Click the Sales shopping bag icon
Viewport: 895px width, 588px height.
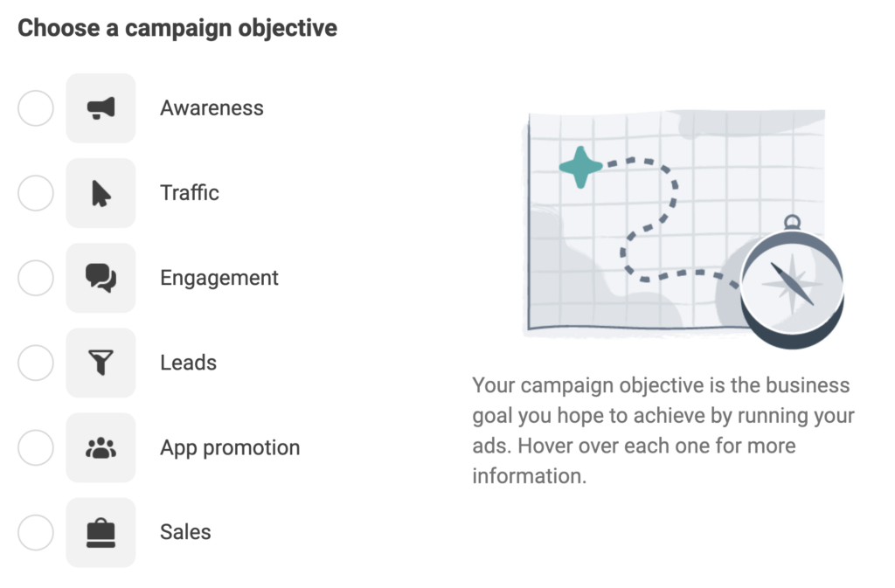coord(101,532)
